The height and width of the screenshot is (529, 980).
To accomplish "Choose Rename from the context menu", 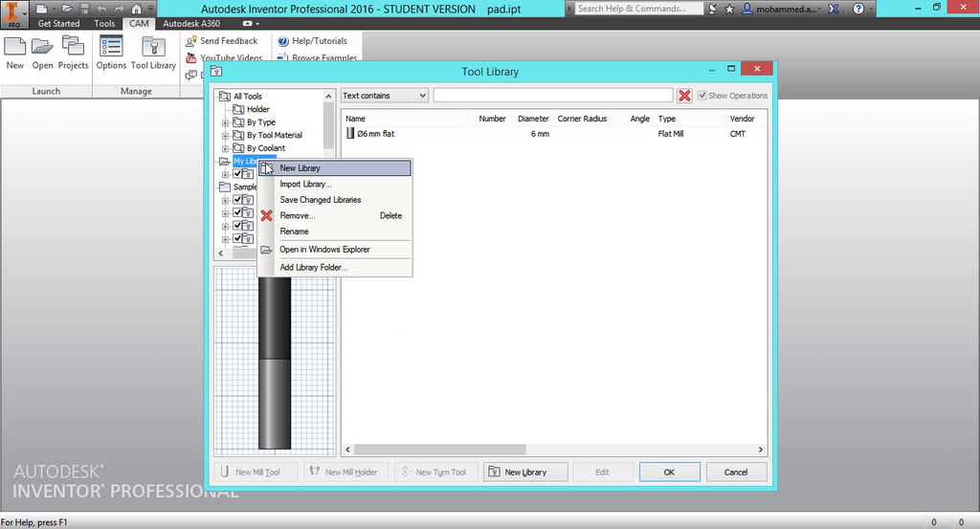I will (x=335, y=231).
